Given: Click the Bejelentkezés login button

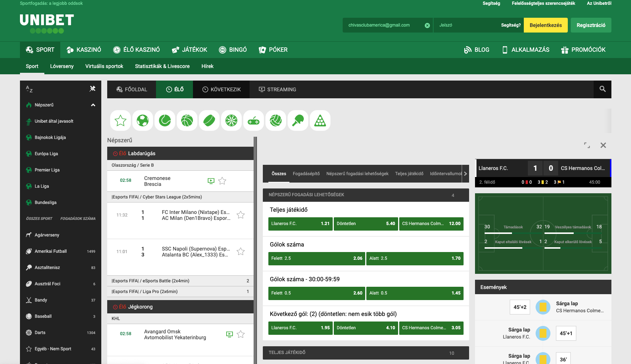Looking at the screenshot, I should 546,25.
